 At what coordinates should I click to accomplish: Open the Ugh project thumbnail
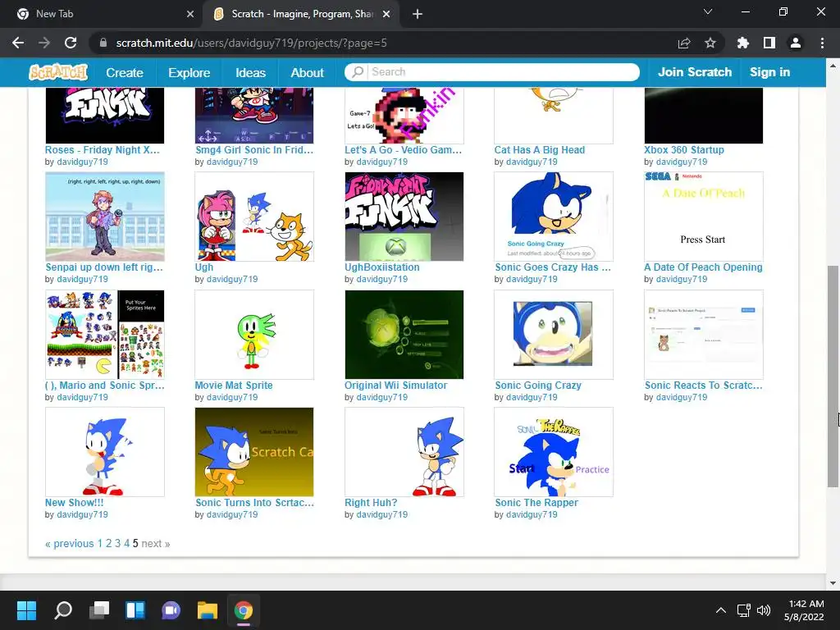pos(254,217)
